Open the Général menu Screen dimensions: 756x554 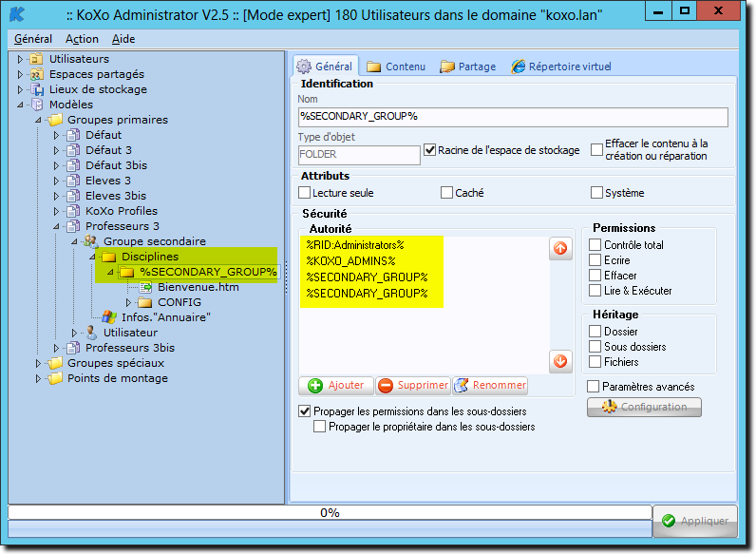pos(33,39)
